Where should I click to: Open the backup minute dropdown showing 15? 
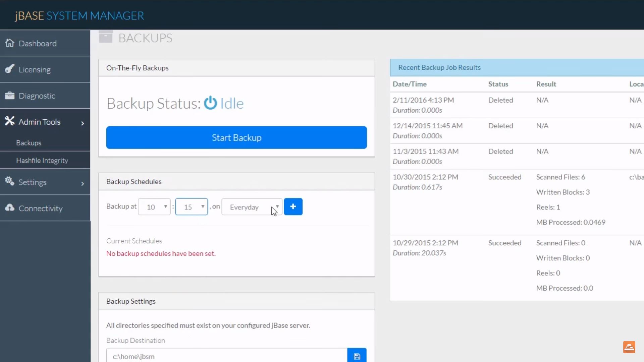click(192, 207)
